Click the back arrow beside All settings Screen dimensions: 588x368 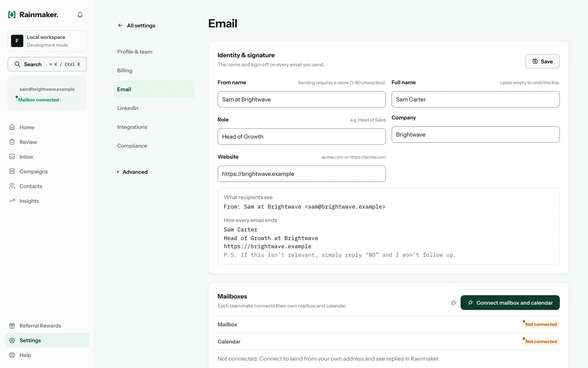point(120,25)
